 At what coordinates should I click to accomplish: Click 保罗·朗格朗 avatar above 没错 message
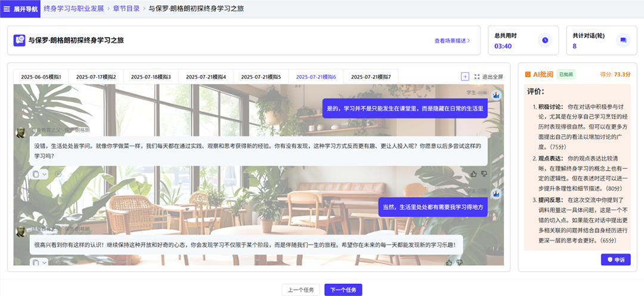point(20,132)
